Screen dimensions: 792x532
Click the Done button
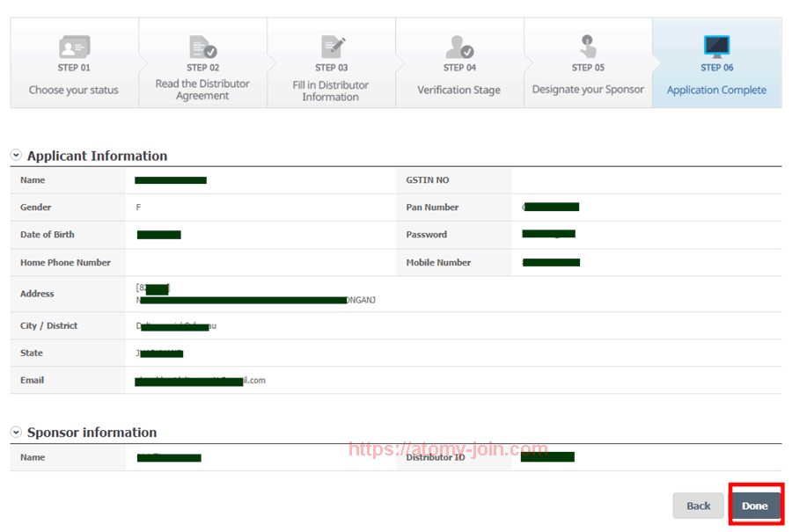755,506
